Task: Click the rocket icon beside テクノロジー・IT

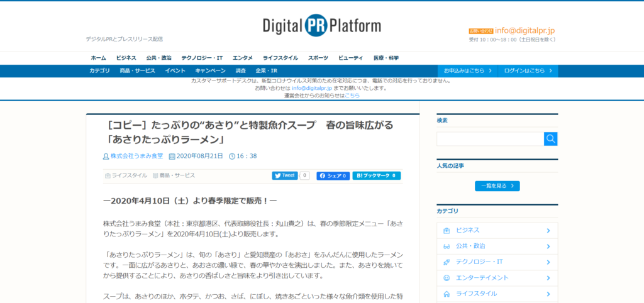Action: [447, 262]
